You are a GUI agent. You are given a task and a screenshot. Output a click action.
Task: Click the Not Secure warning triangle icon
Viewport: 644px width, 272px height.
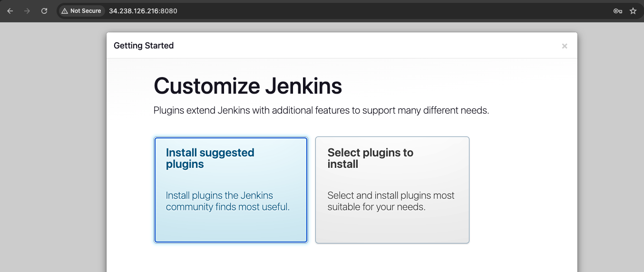[x=65, y=11]
